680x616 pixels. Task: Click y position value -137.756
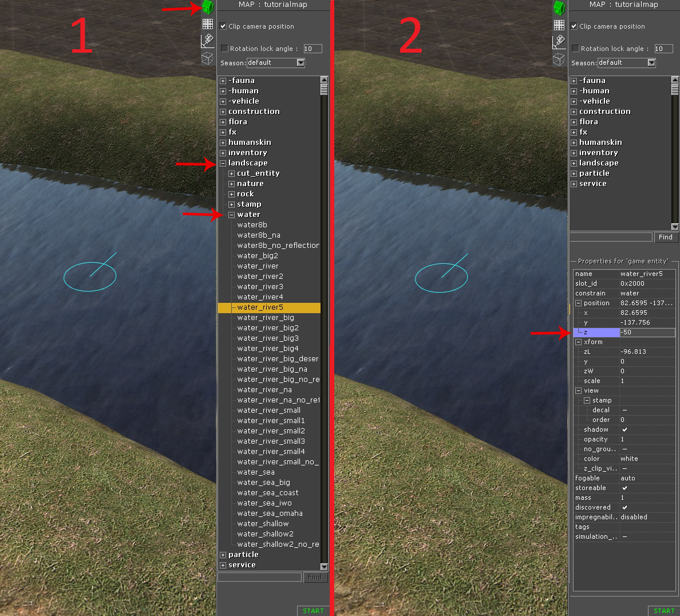point(635,323)
